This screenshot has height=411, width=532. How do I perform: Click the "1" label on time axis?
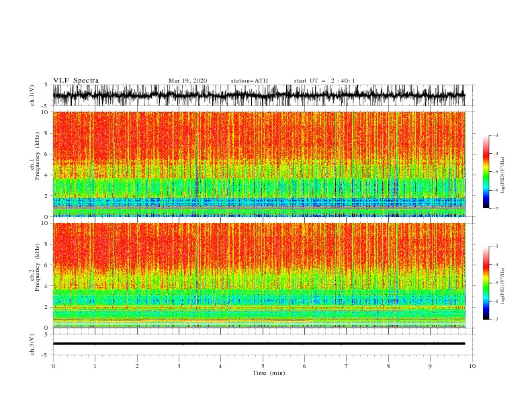[95, 366]
